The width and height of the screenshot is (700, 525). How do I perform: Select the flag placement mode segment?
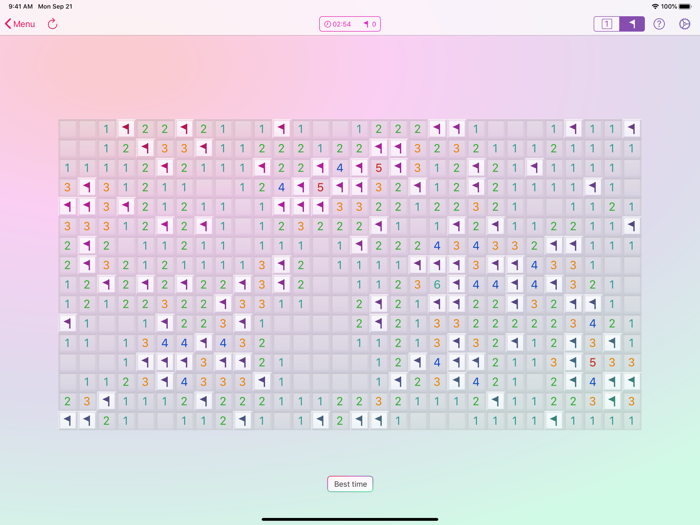[632, 24]
